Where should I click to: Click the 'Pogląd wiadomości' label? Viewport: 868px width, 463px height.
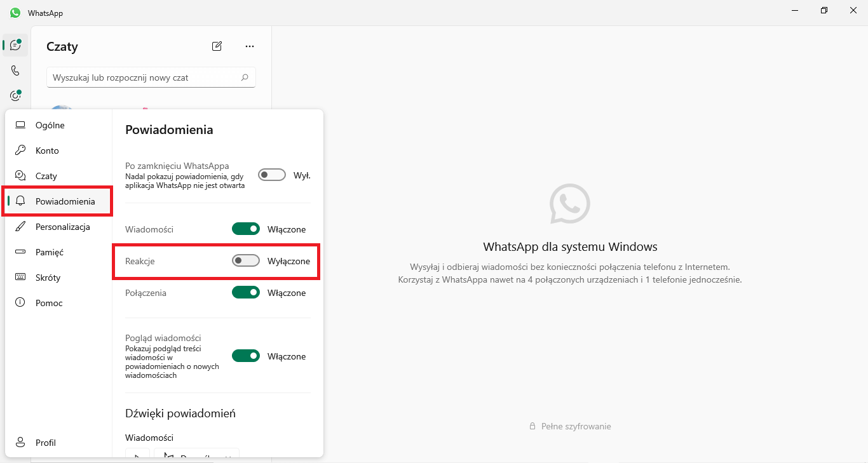pyautogui.click(x=163, y=338)
